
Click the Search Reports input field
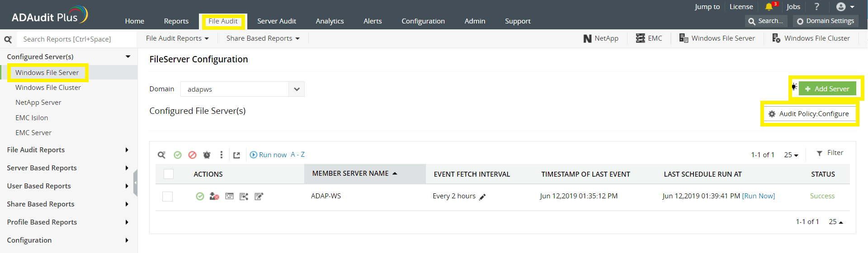[x=76, y=39]
